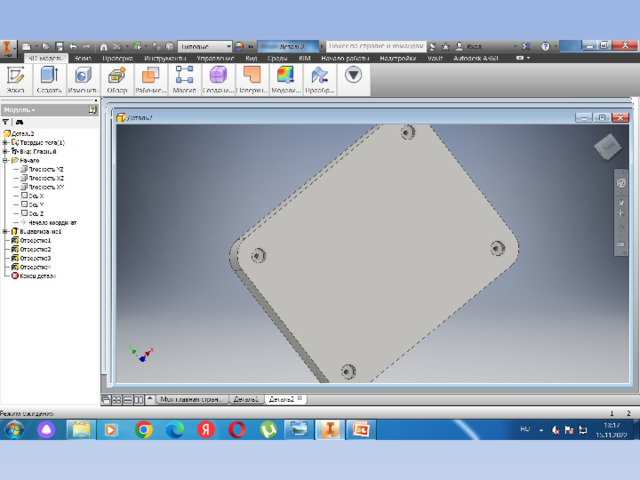Image resolution: width=640 pixels, height=480 pixels.
Task: Open the Рабочие элементы work features panel
Action: tap(151, 80)
